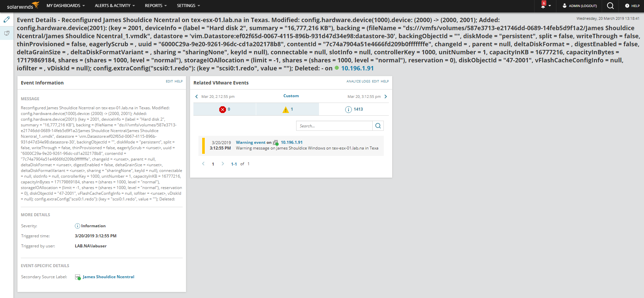Screen dimensions: 644x298
Task: Click HELP on Related VMware Events panel
Action: (x=385, y=81)
